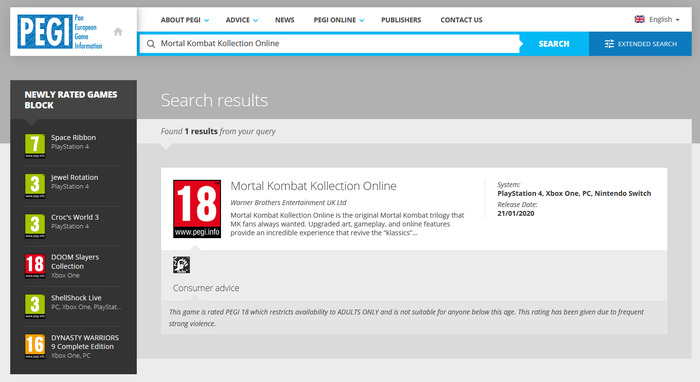The width and height of the screenshot is (700, 382).
Task: Open Extended Search
Action: pyautogui.click(x=640, y=44)
